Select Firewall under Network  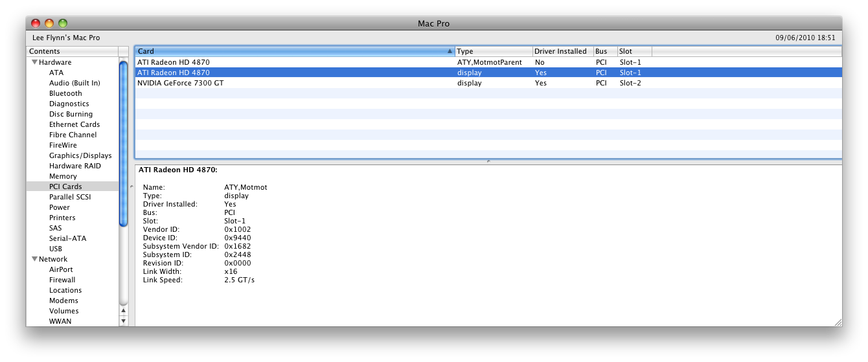point(62,280)
